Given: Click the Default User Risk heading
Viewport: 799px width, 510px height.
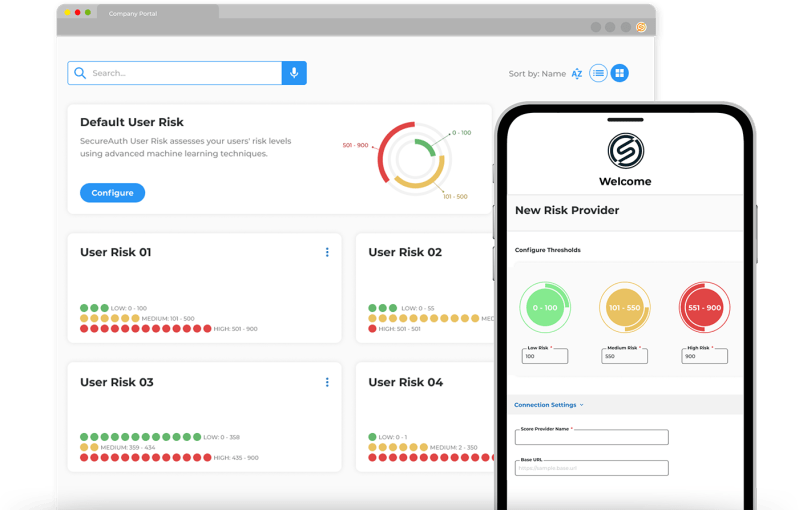Looking at the screenshot, I should tap(131, 122).
